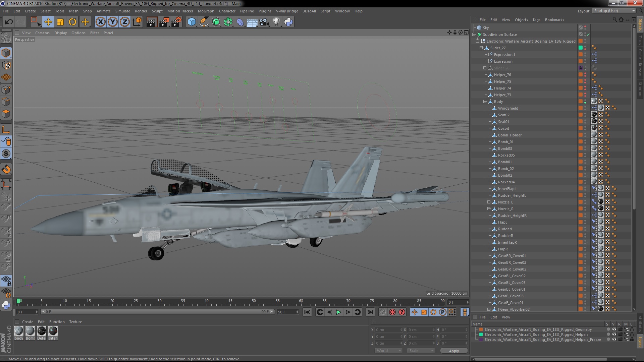The height and width of the screenshot is (362, 644).
Task: Toggle X axis lock
Action: (100, 22)
